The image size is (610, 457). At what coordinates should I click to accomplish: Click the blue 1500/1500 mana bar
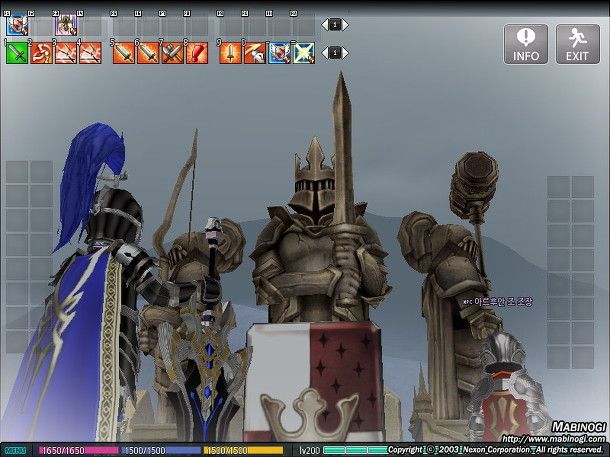coord(161,451)
